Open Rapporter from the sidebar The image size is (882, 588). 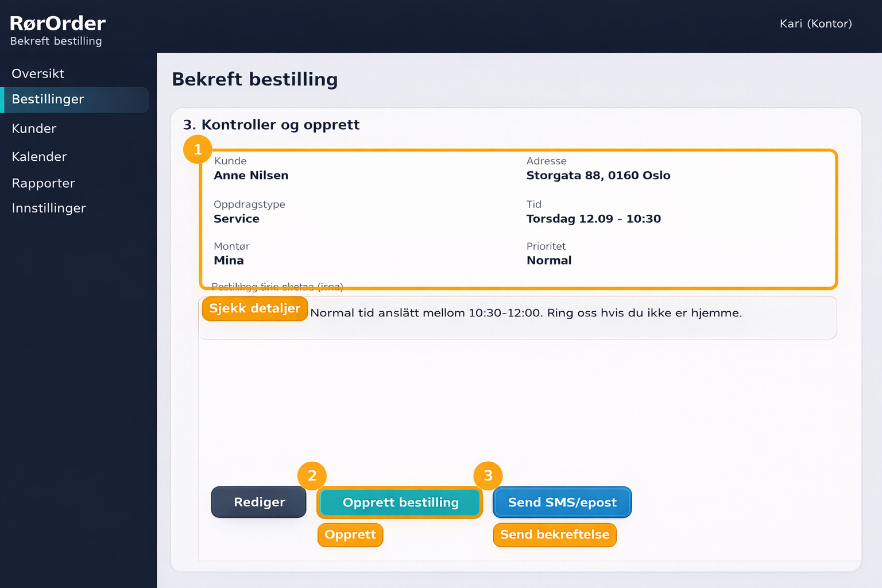click(43, 183)
